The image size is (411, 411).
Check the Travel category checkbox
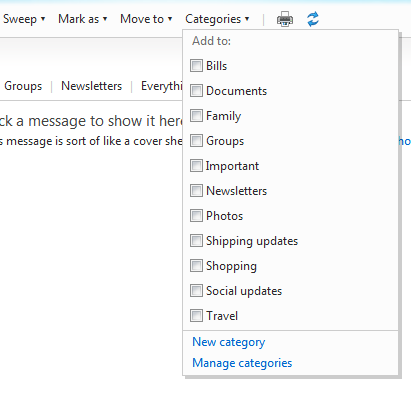click(x=196, y=315)
